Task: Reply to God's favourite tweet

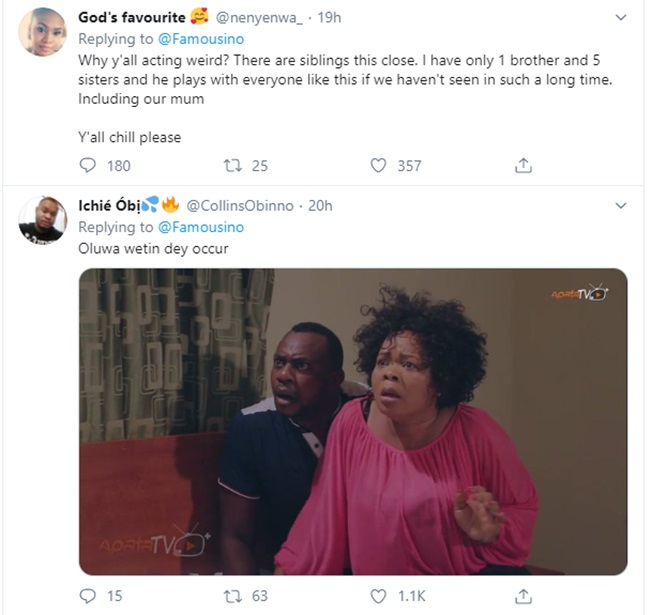Action: (88, 165)
